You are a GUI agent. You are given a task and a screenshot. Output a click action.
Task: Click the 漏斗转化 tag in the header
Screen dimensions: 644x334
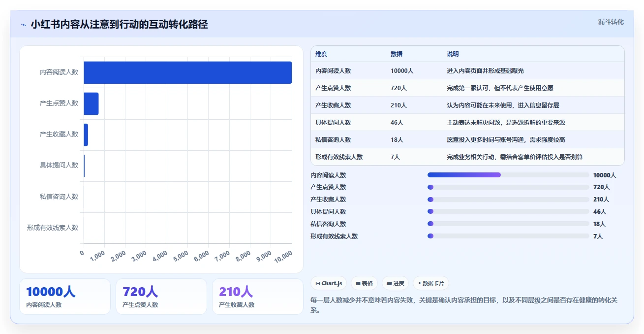coord(611,22)
